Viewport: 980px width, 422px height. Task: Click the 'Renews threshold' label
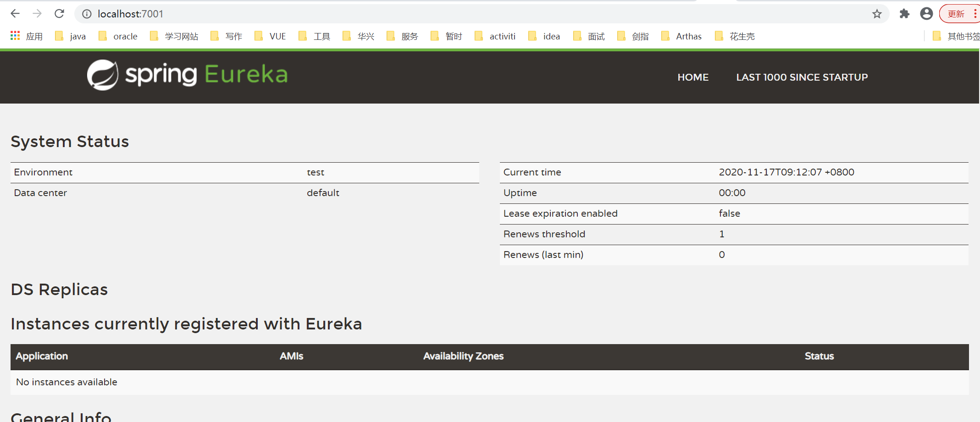544,234
